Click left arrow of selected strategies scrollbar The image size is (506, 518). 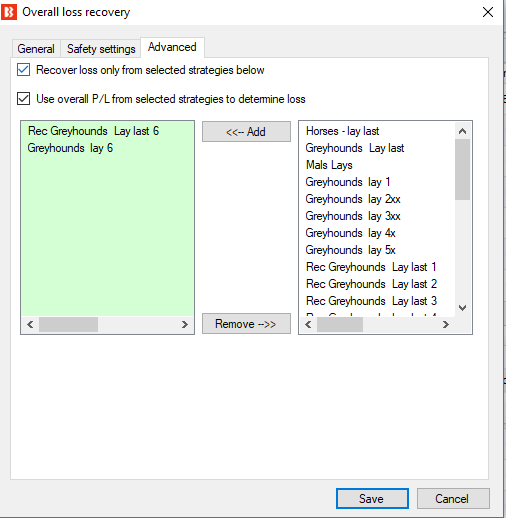[x=30, y=324]
